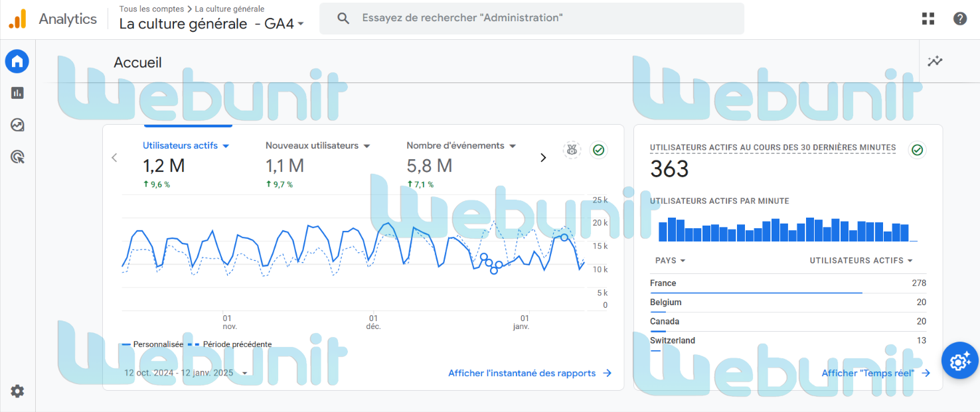Open Admin settings gear icon

pos(17,391)
